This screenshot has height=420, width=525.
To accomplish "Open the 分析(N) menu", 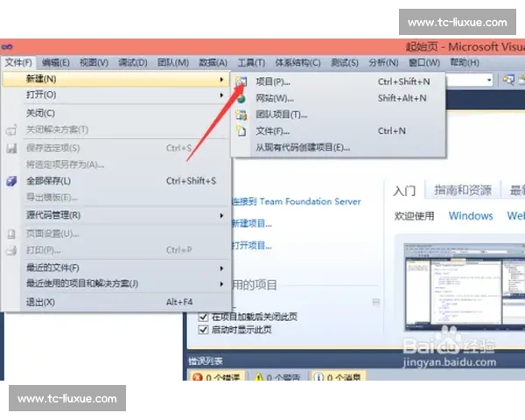I will click(383, 63).
